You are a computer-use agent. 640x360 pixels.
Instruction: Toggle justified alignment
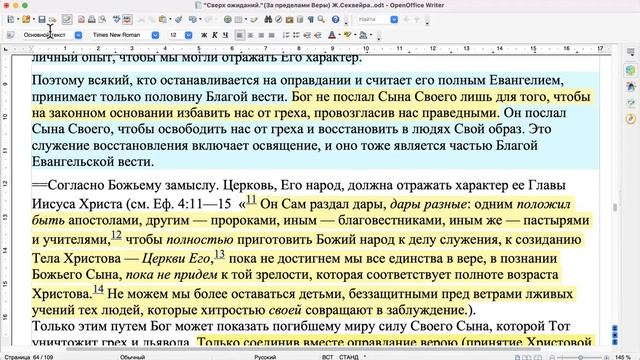(x=271, y=35)
